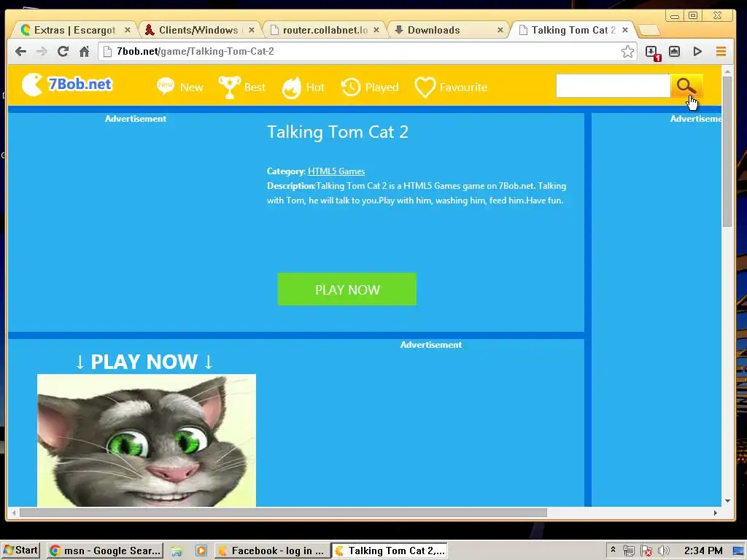Switch to Facebook - log in taskbar window

pos(271,551)
